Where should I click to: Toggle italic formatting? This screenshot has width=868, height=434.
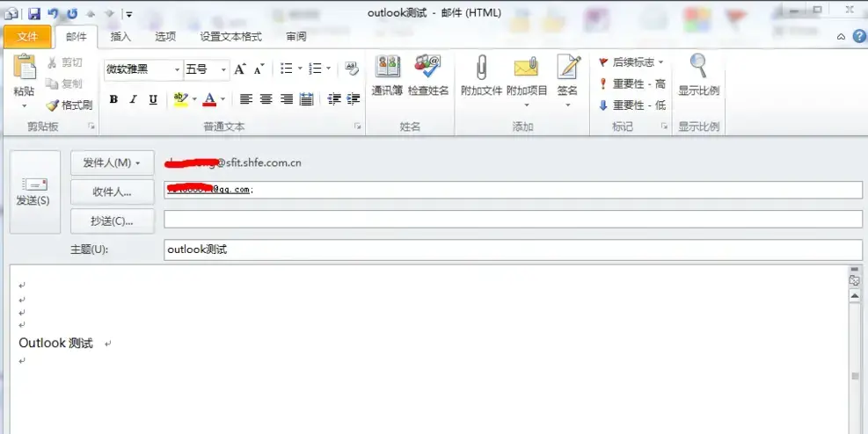[133, 99]
